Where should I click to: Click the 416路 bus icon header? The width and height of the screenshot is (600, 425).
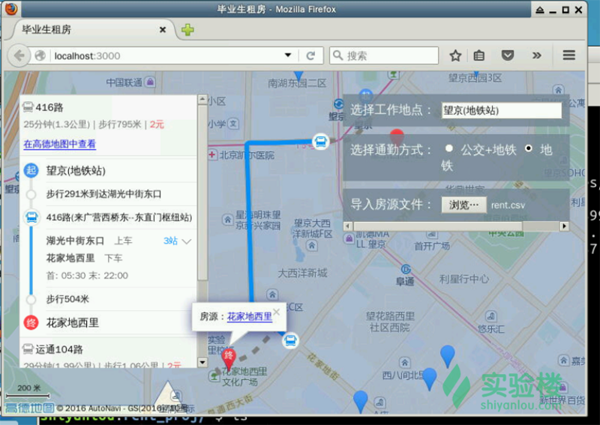coord(28,107)
